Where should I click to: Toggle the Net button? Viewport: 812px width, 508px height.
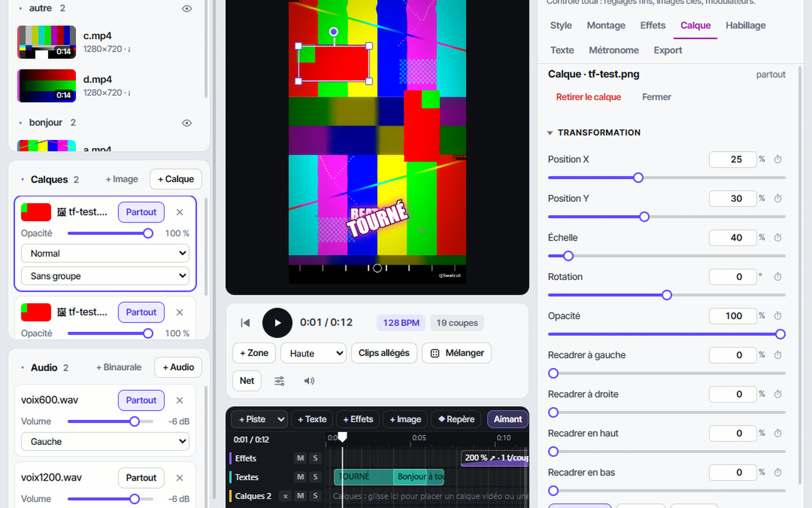pyautogui.click(x=247, y=381)
